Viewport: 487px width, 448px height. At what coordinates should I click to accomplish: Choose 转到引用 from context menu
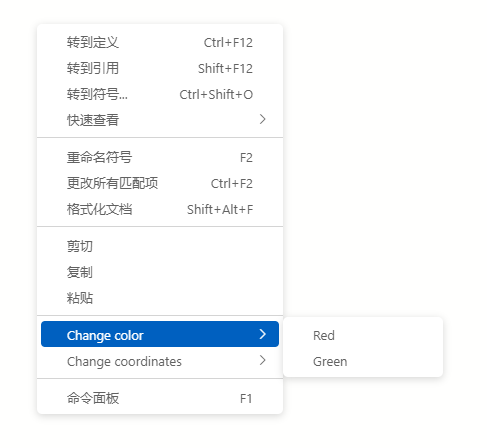[160, 68]
